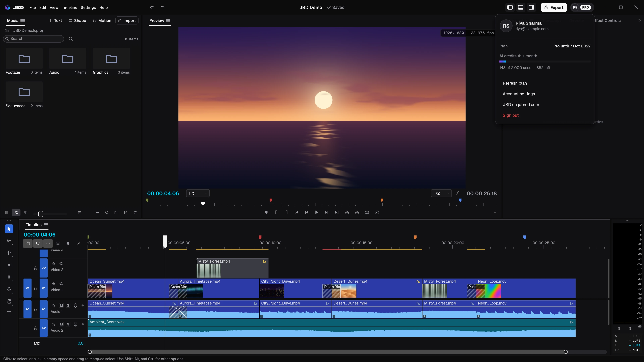Image resolution: width=644 pixels, height=362 pixels.
Task: Switch Media panel to list view
Action: 7,213
